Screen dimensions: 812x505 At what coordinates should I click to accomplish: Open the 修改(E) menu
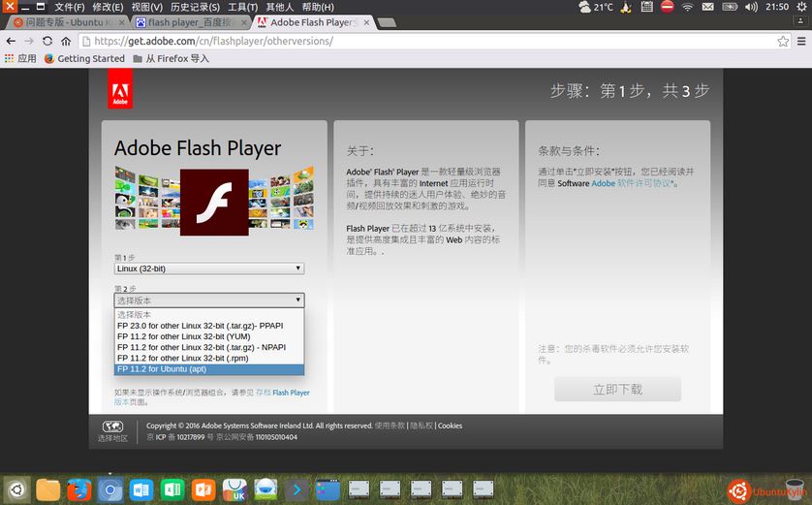pos(108,7)
